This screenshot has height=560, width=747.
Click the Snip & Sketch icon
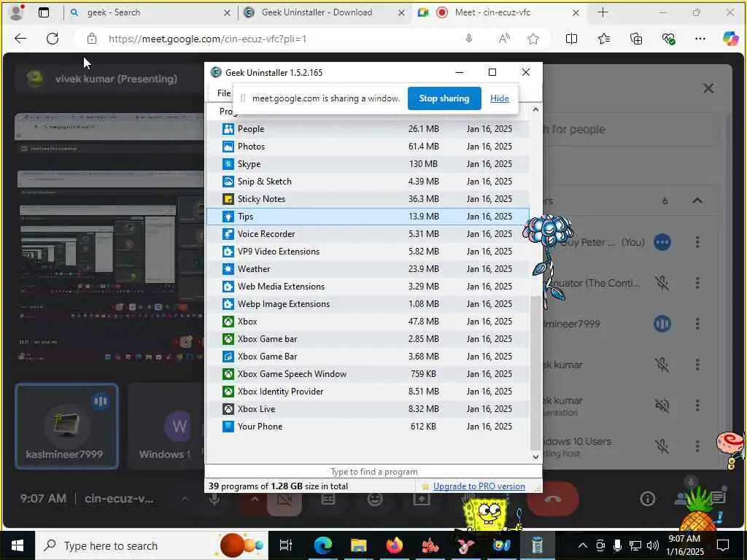click(x=228, y=182)
